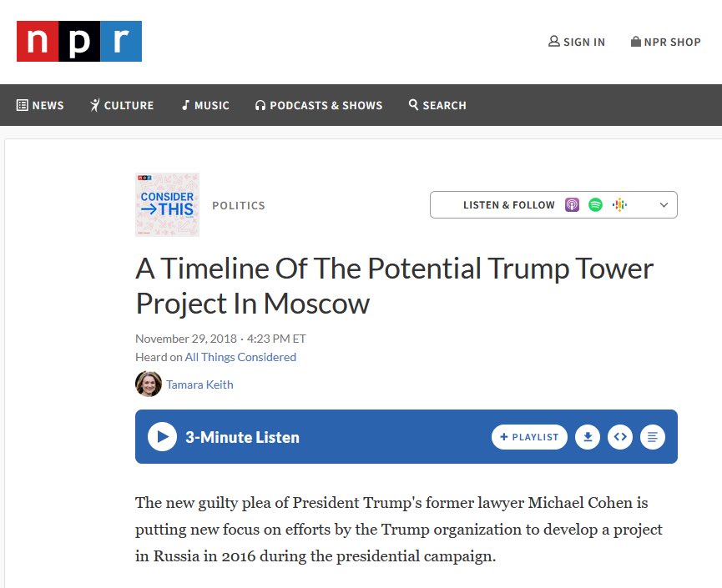Click the Apple Podcasts icon
Image resolution: width=722 pixels, height=588 pixels.
(572, 204)
